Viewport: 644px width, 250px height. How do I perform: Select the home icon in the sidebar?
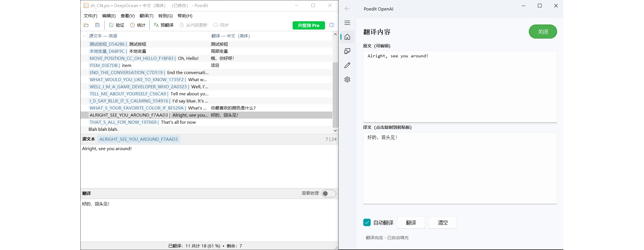click(x=347, y=37)
